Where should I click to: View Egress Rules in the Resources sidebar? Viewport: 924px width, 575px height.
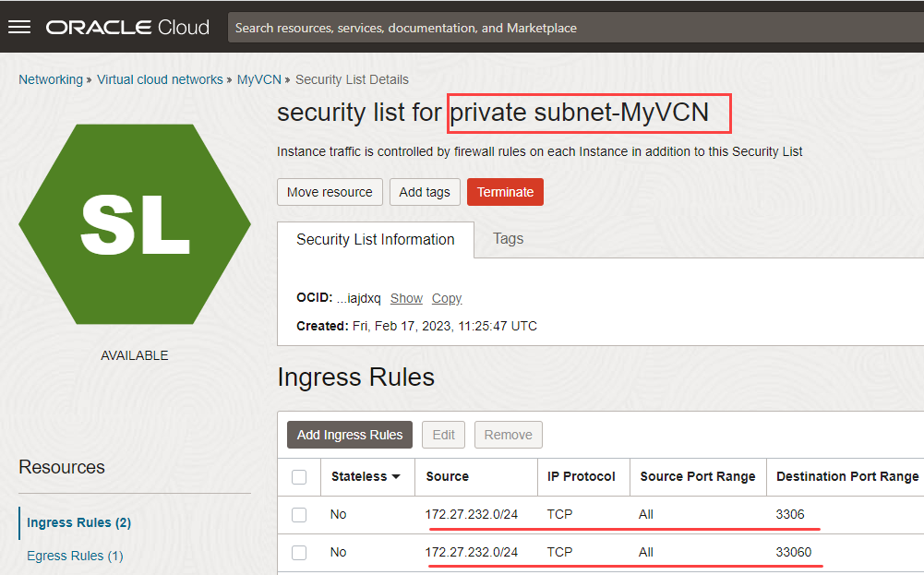(x=74, y=556)
